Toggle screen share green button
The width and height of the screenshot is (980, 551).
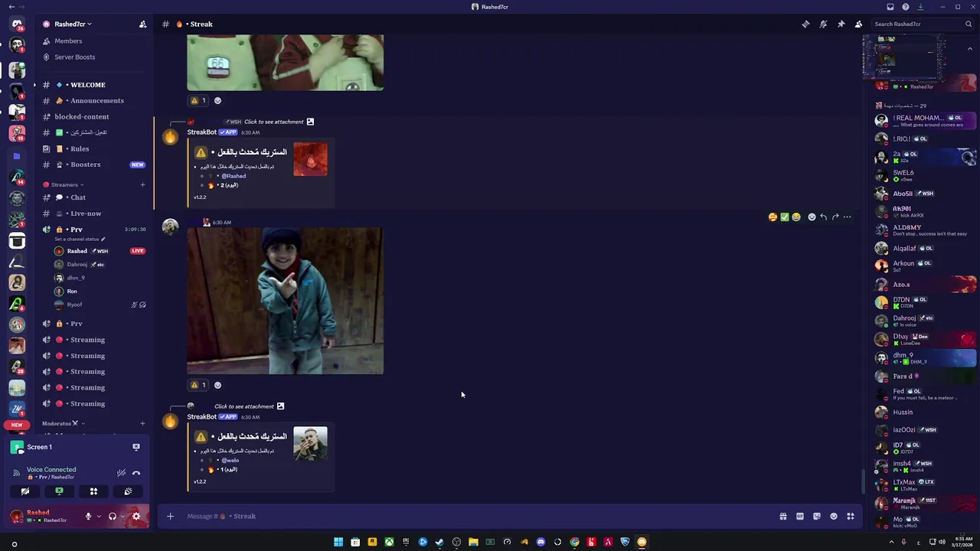[59, 491]
